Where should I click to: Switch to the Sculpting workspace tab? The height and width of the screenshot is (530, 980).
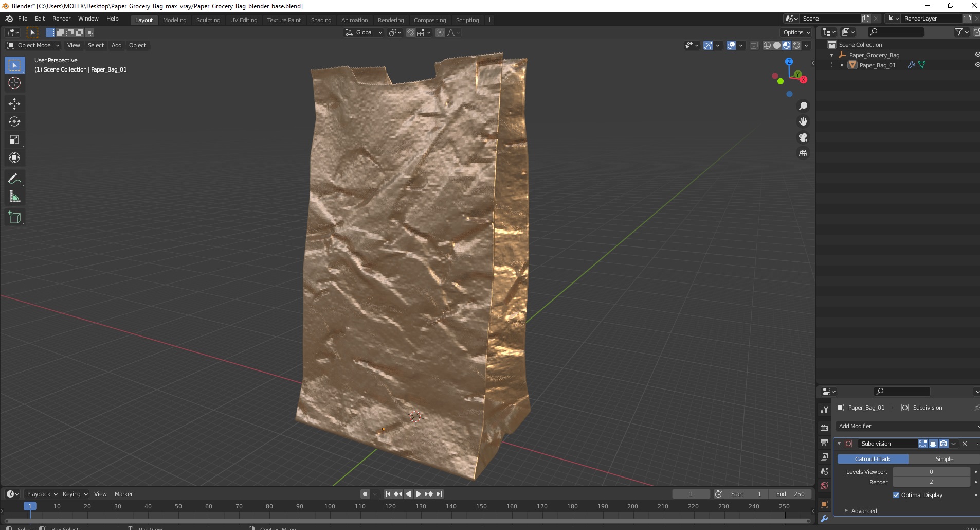(208, 20)
